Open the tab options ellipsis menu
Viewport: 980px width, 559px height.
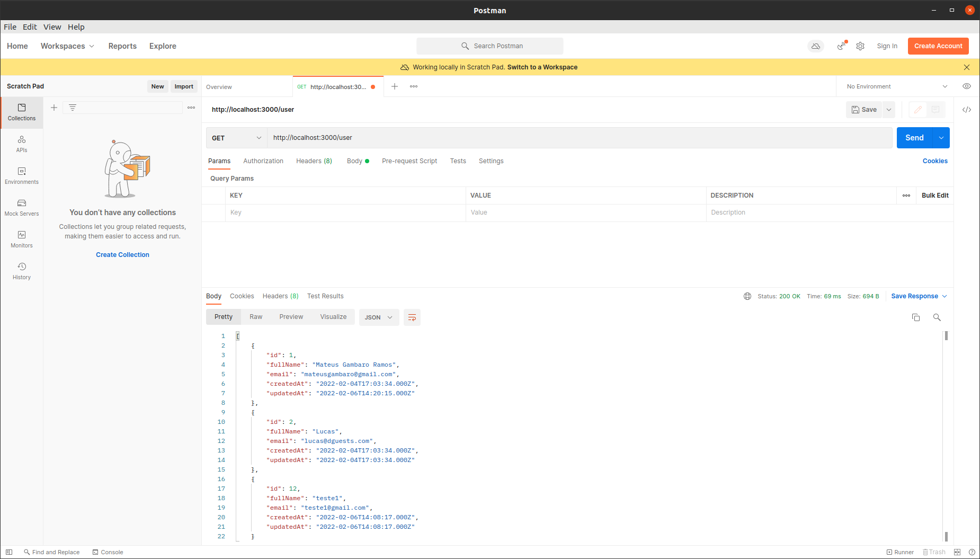414,86
